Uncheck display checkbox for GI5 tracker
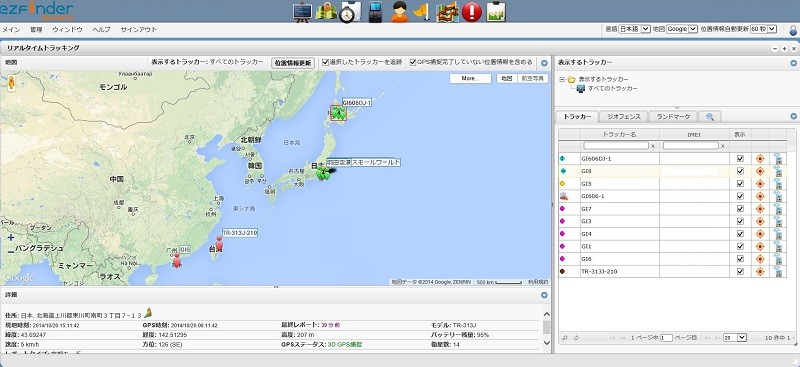The width and height of the screenshot is (800, 367). tap(740, 184)
